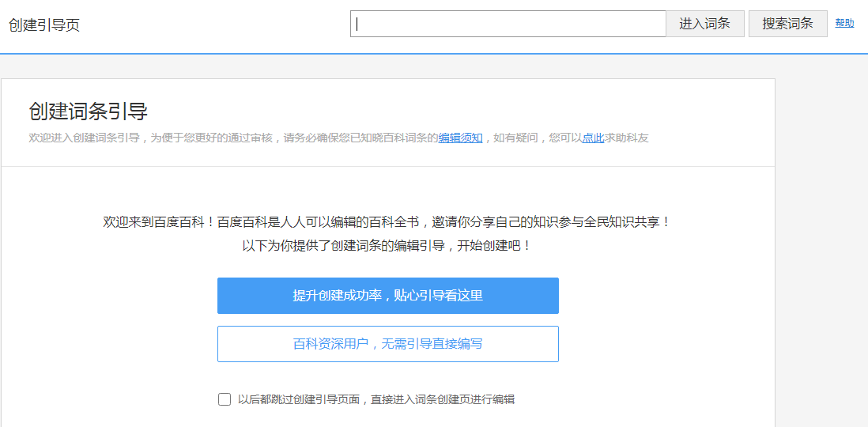This screenshot has width=868, height=427.
Task: Enable the 以后都跳过创建引导页面 checkbox
Action: [225, 399]
